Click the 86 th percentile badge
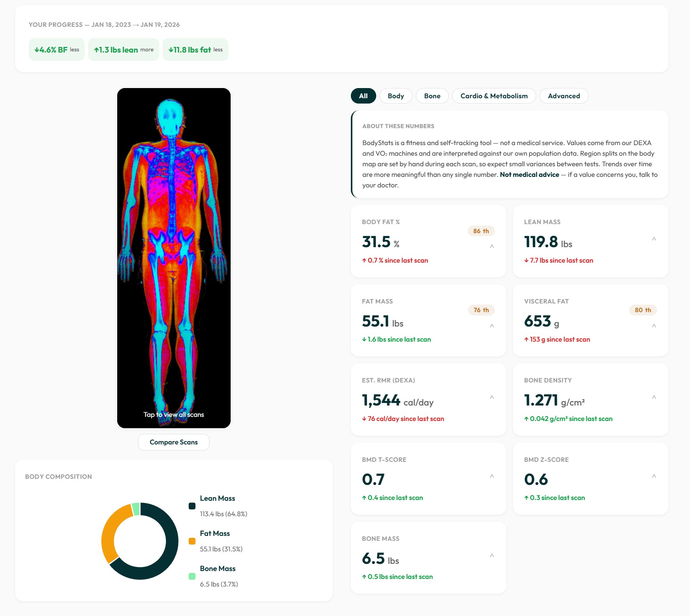 481,231
